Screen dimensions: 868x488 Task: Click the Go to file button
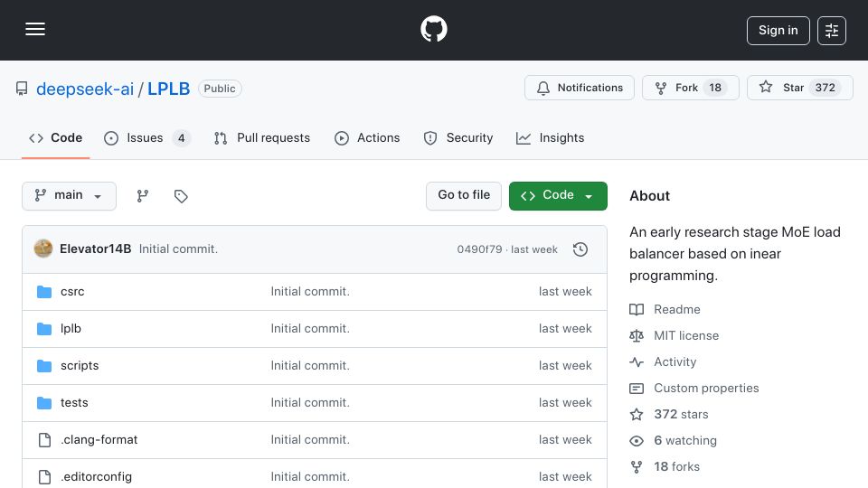463,196
